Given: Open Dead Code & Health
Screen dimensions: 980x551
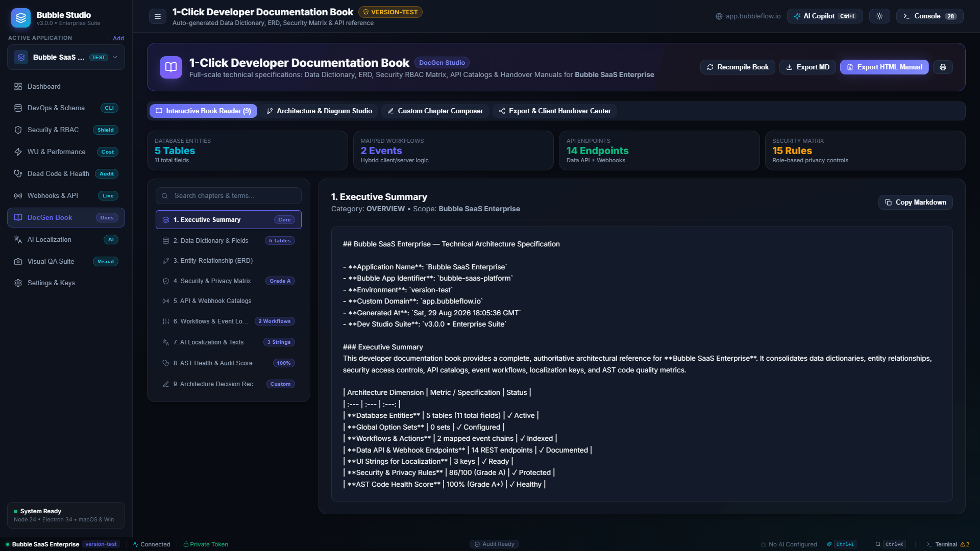Looking at the screenshot, I should tap(66, 174).
